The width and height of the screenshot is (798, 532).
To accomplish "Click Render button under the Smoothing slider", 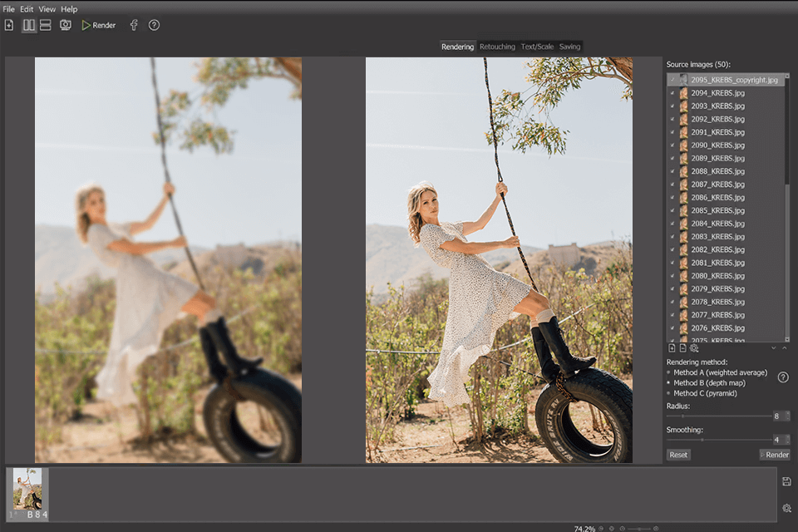I will (x=775, y=455).
